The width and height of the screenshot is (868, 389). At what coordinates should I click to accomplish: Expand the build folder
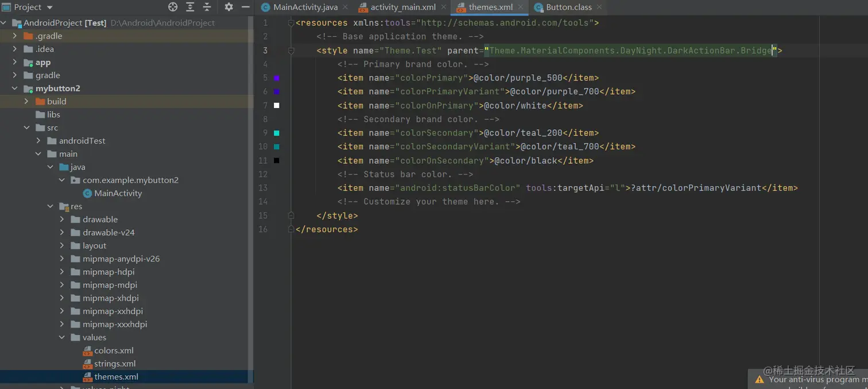(26, 101)
